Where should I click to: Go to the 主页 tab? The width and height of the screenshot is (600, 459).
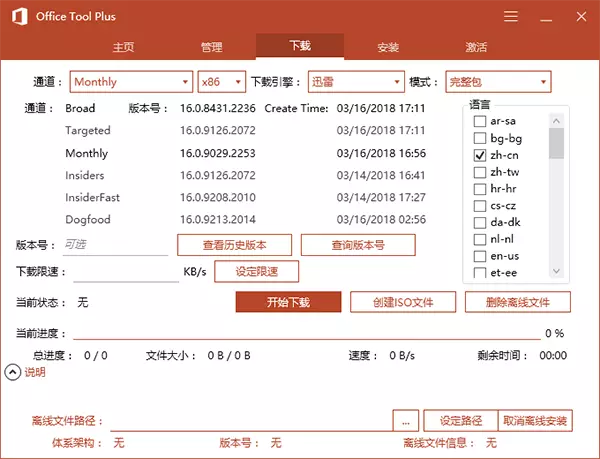123,47
